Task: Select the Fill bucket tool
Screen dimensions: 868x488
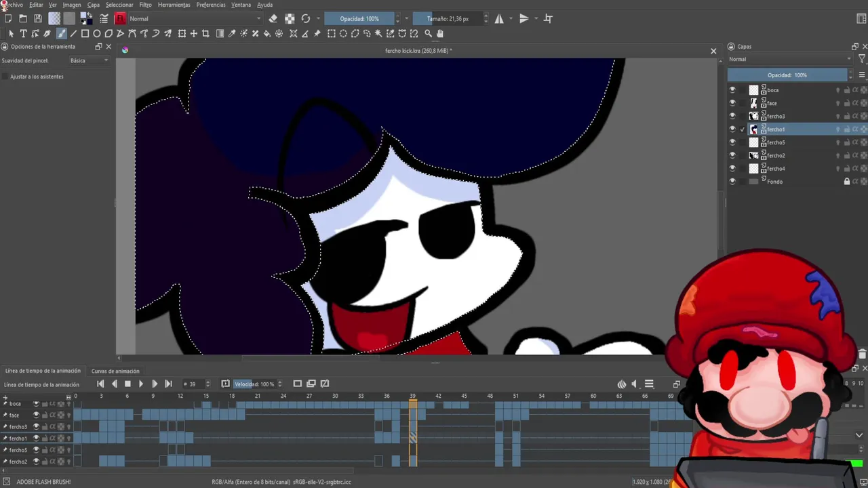Action: tap(267, 33)
